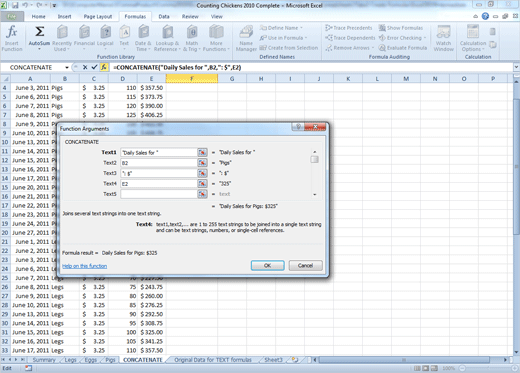
Task: Open the Summary sheet tab
Action: pos(44,360)
